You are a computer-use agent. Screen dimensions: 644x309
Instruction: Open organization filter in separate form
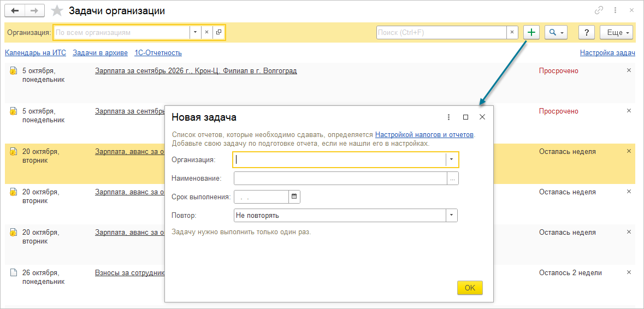pos(218,32)
